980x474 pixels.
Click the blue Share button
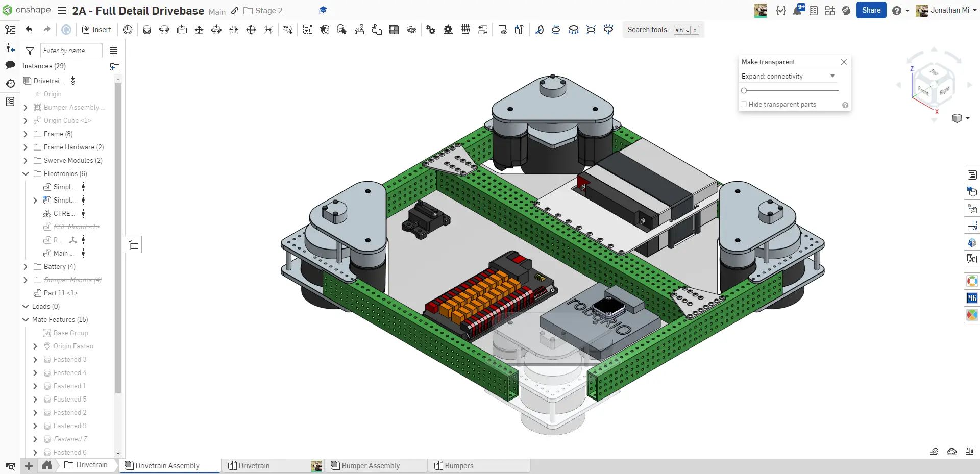click(x=871, y=10)
